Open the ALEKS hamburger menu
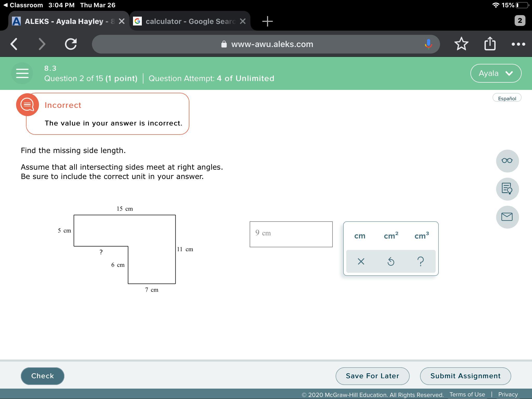Image resolution: width=532 pixels, height=399 pixels. 22,73
